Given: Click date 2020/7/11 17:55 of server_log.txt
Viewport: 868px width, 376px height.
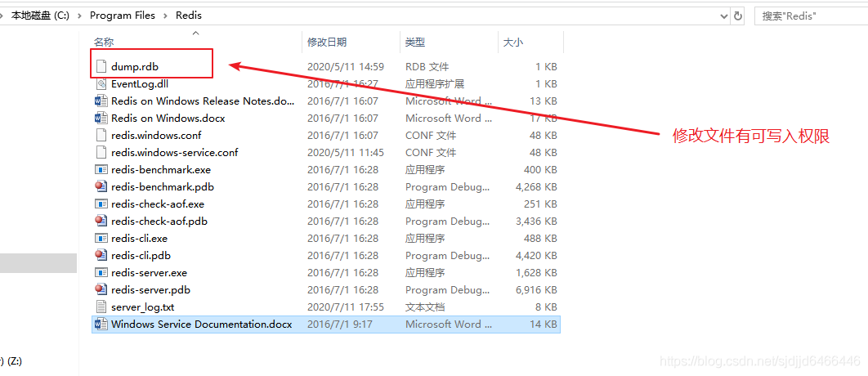Looking at the screenshot, I should pyautogui.click(x=346, y=307).
